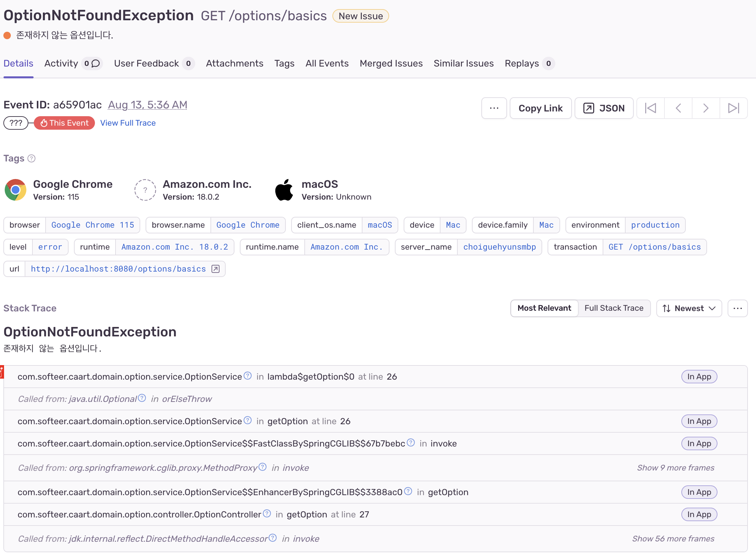This screenshot has height=560, width=756.
Task: Switch to Similar Issues tab
Action: pyautogui.click(x=463, y=63)
